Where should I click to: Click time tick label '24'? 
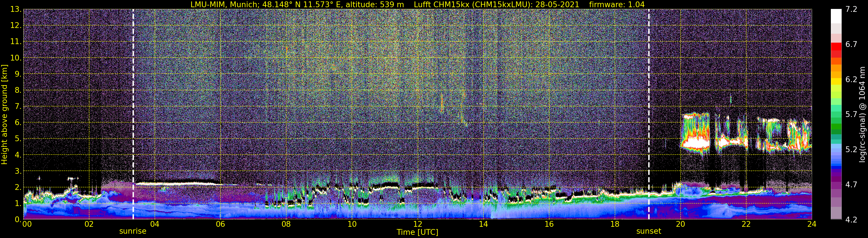click(812, 224)
